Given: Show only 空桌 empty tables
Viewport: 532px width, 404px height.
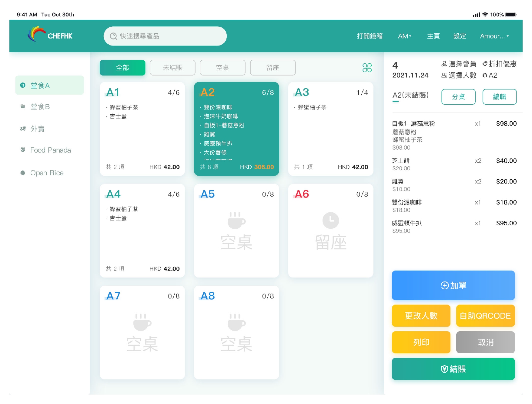Looking at the screenshot, I should pos(223,68).
